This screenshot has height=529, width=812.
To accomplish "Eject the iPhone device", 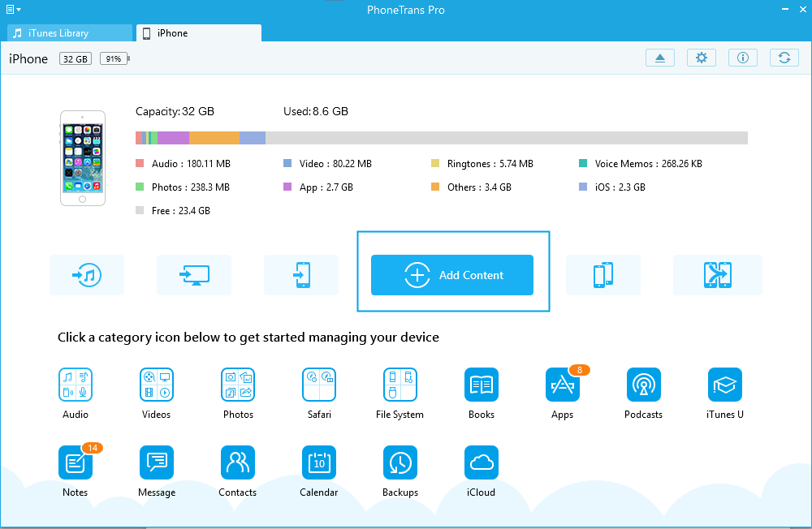I will click(660, 58).
